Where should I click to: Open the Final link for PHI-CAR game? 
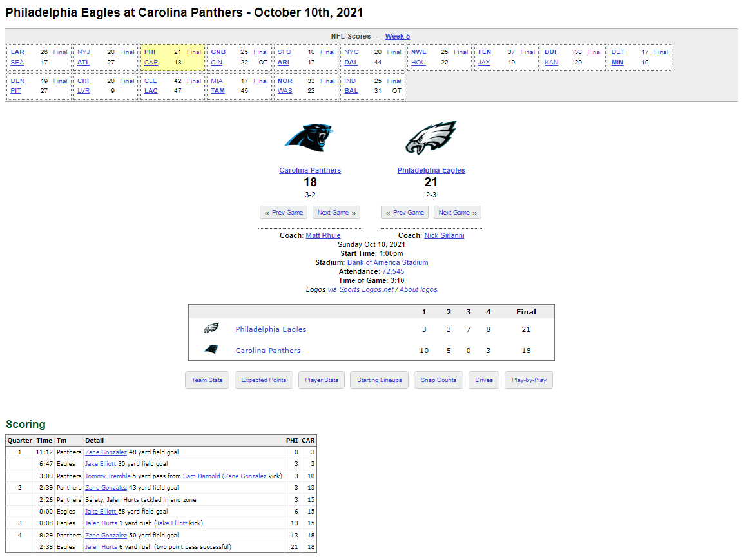click(194, 52)
